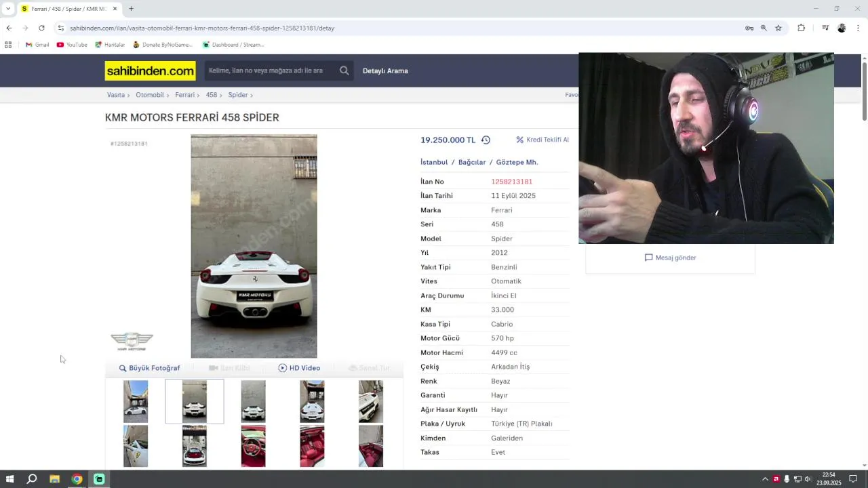Click the network tray icon
This screenshot has width=868, height=488.
pos(797,479)
